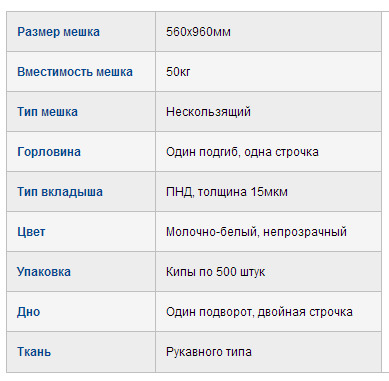389x381 pixels.
Task: Select the Рукавного типа value
Action: pos(209,352)
